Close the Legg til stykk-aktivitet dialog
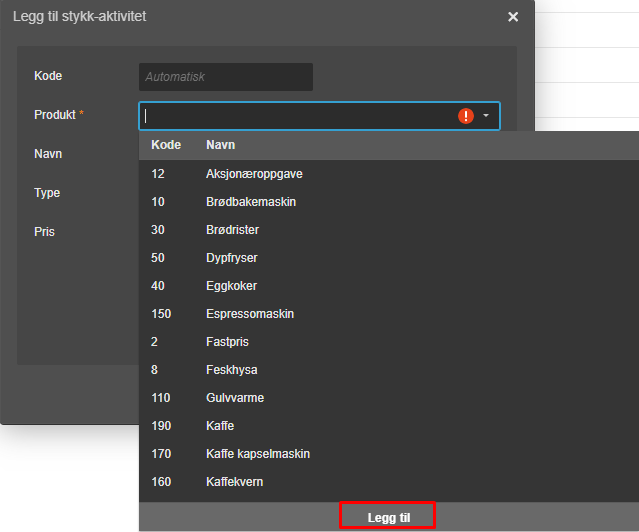The image size is (639, 532). (x=513, y=17)
